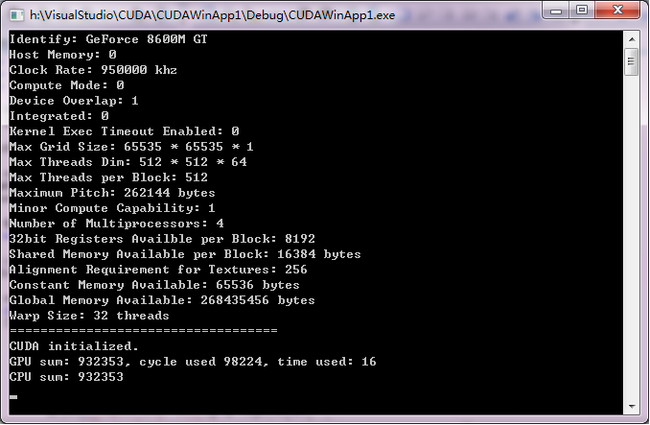Click the vertical scrollbar thumb
This screenshot has width=650, height=425.
pos(631,62)
